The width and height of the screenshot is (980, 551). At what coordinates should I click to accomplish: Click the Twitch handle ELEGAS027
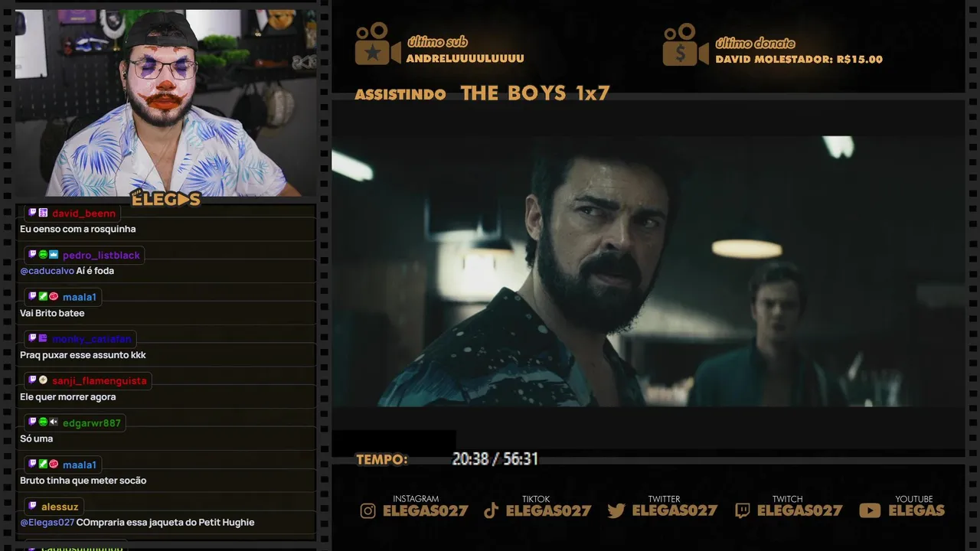tap(799, 511)
